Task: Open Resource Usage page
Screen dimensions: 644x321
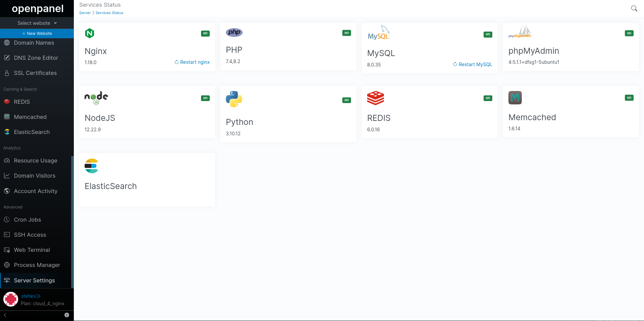Action: 36,160
